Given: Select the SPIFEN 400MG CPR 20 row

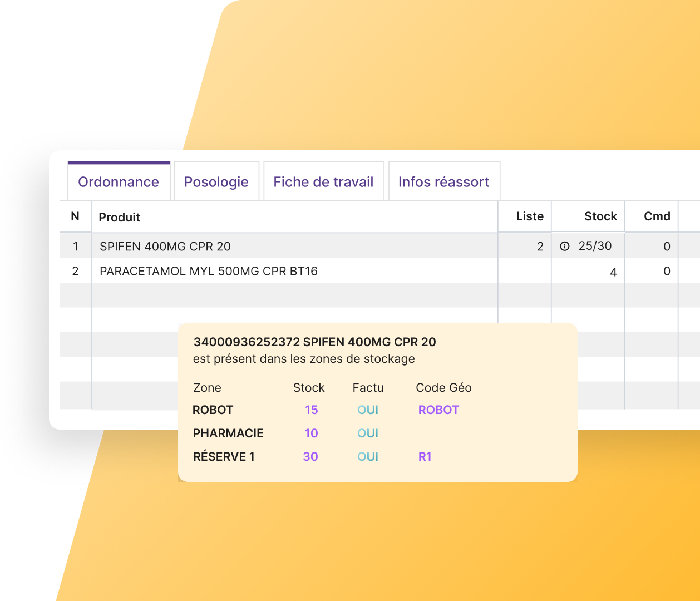Looking at the screenshot, I should click(x=165, y=247).
